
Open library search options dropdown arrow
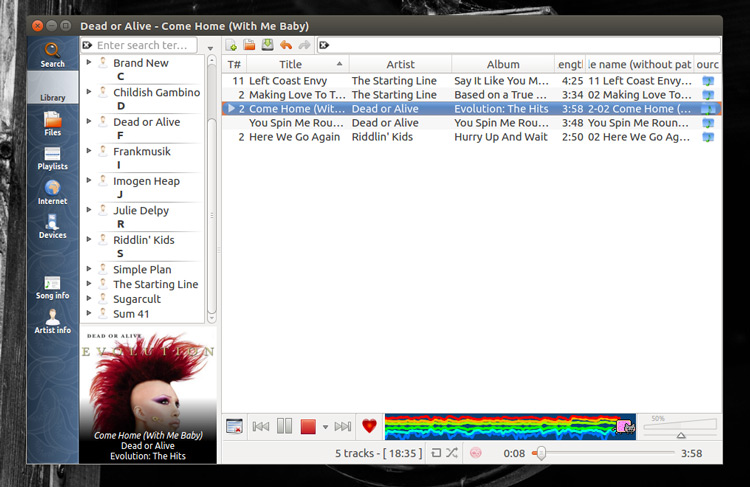210,48
